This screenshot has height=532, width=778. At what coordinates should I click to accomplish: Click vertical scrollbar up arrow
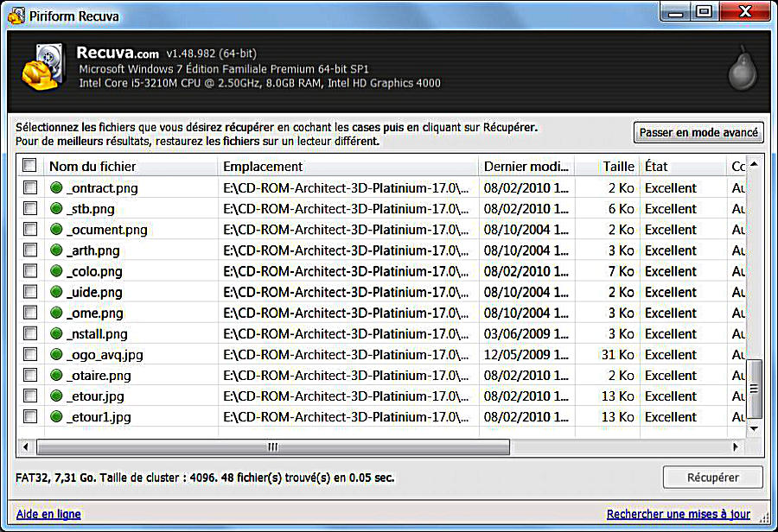click(754, 164)
